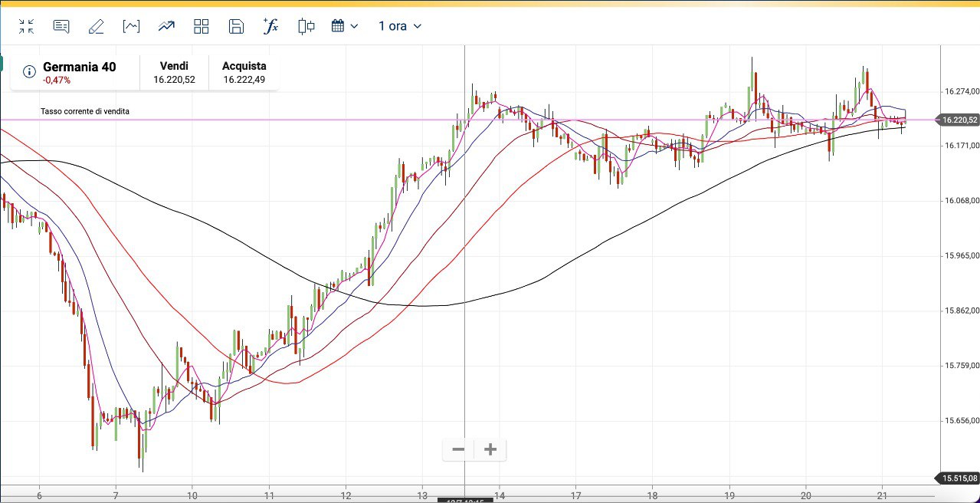Select the pencil drawing tool
The width and height of the screenshot is (980, 503).
click(x=96, y=26)
